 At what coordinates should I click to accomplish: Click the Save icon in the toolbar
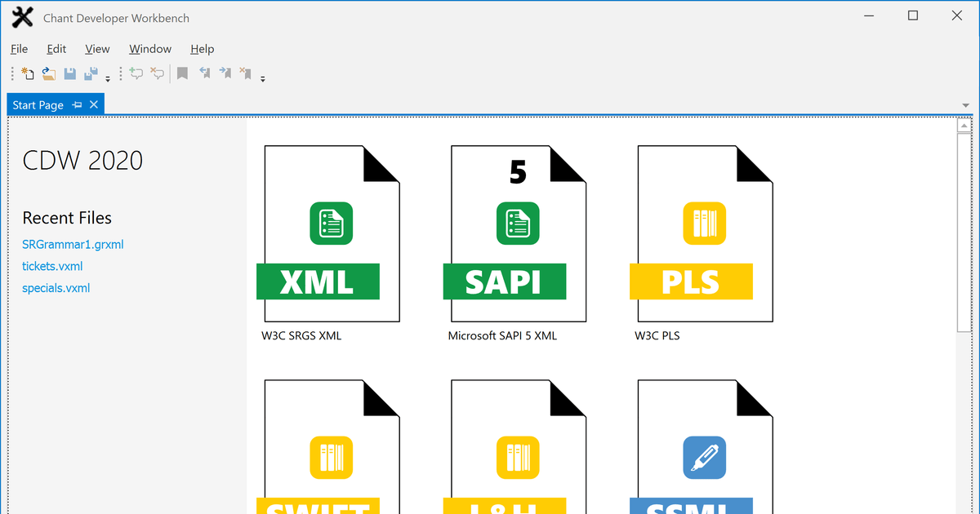click(70, 73)
